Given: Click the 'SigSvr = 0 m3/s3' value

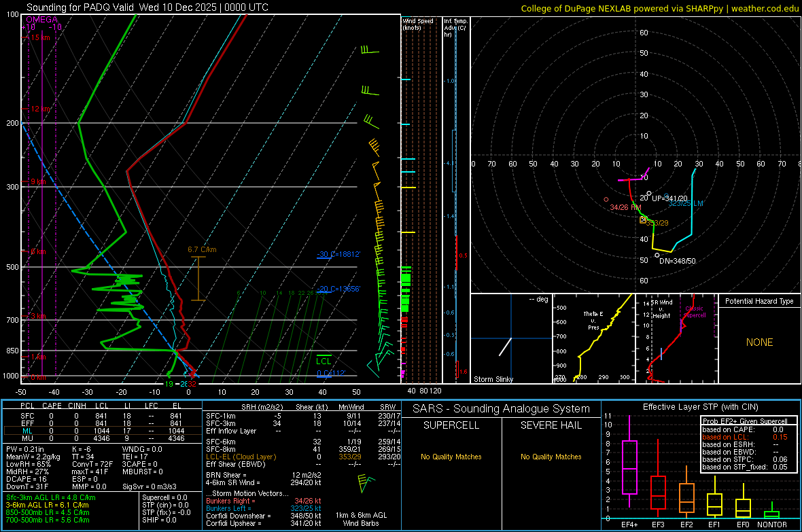Looking at the screenshot, I should [x=150, y=486].
